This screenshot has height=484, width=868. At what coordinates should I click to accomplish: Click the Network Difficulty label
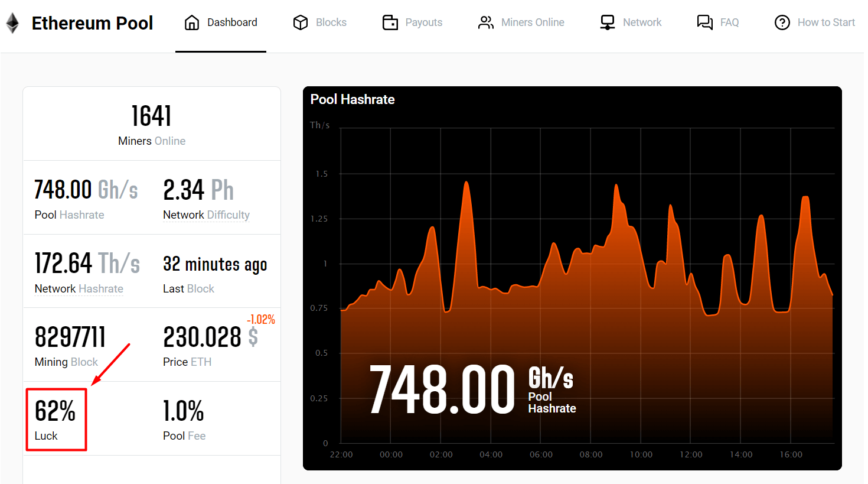point(206,215)
